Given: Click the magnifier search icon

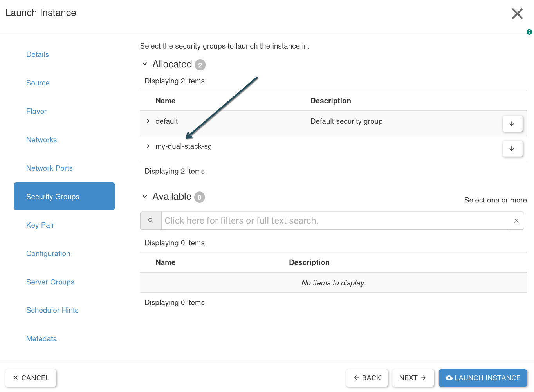Looking at the screenshot, I should point(151,221).
